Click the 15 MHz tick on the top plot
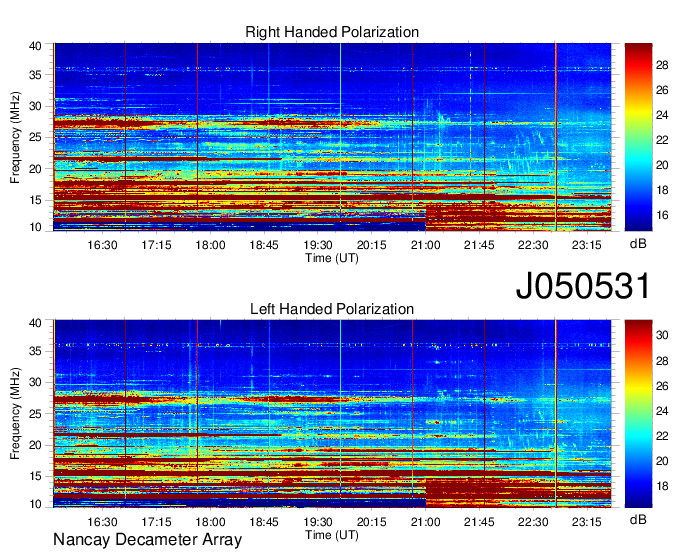The width and height of the screenshot is (680, 552). (35, 200)
